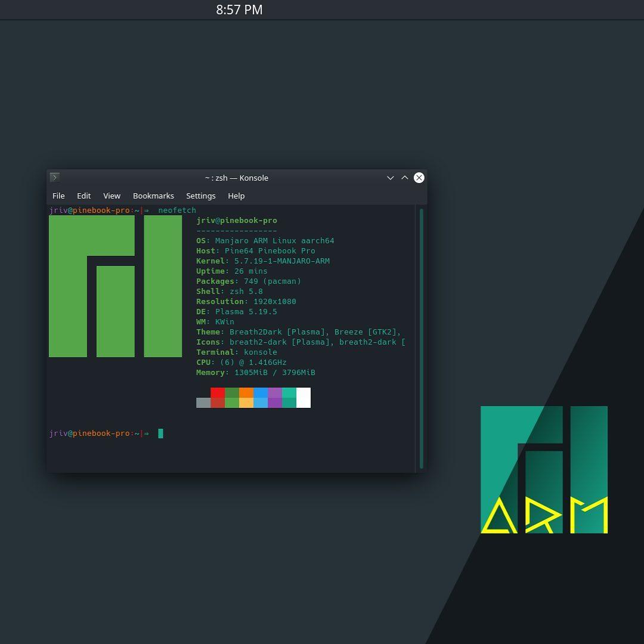Screen dimensions: 644x644
Task: Click the white color block in neofetch
Action: click(303, 398)
